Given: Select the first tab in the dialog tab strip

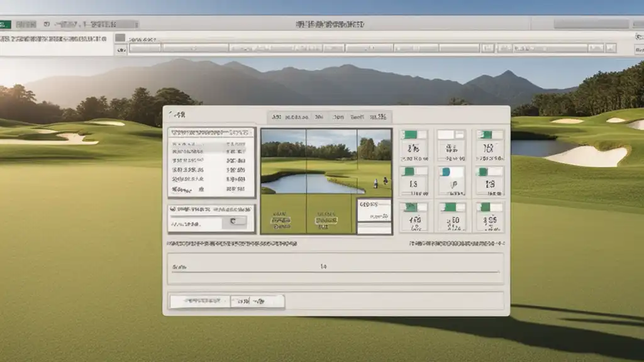Looking at the screenshot, I should point(275,117).
